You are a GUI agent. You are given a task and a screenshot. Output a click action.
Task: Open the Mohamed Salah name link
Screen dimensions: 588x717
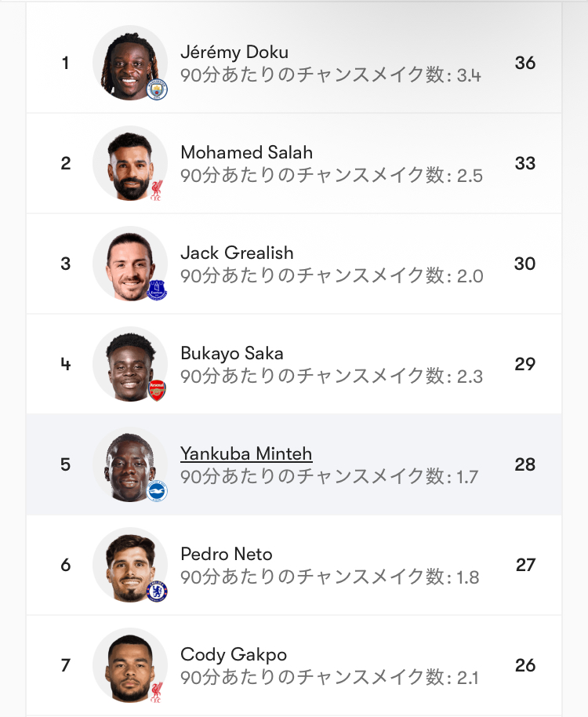coord(246,152)
